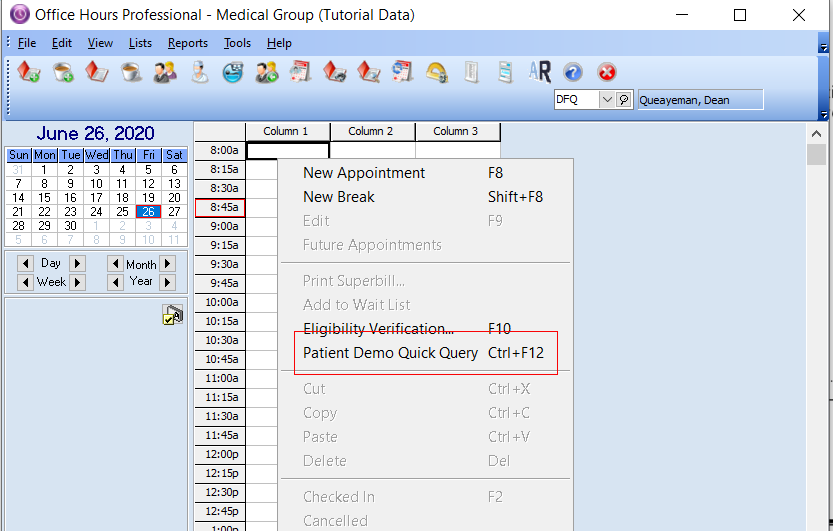Click the 8:00a Column 2 schedule cell
This screenshot has height=531, width=833.
(372, 151)
